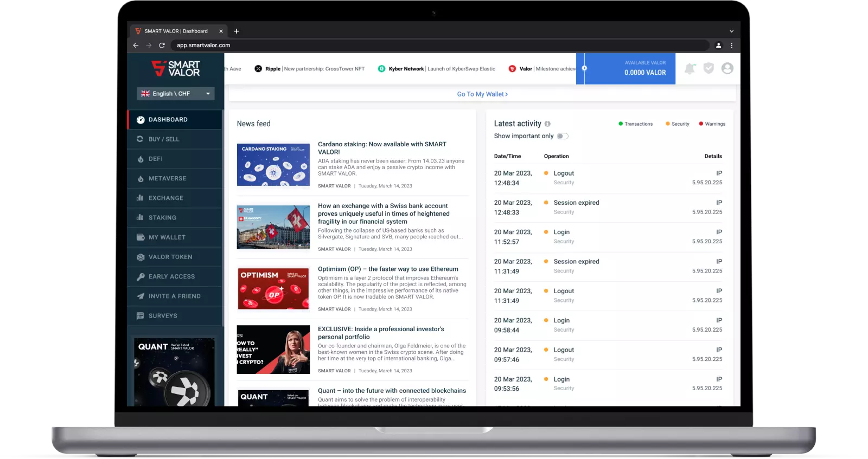Screen dimensions: 868x459
Task: Click the Details column header
Action: click(x=713, y=157)
